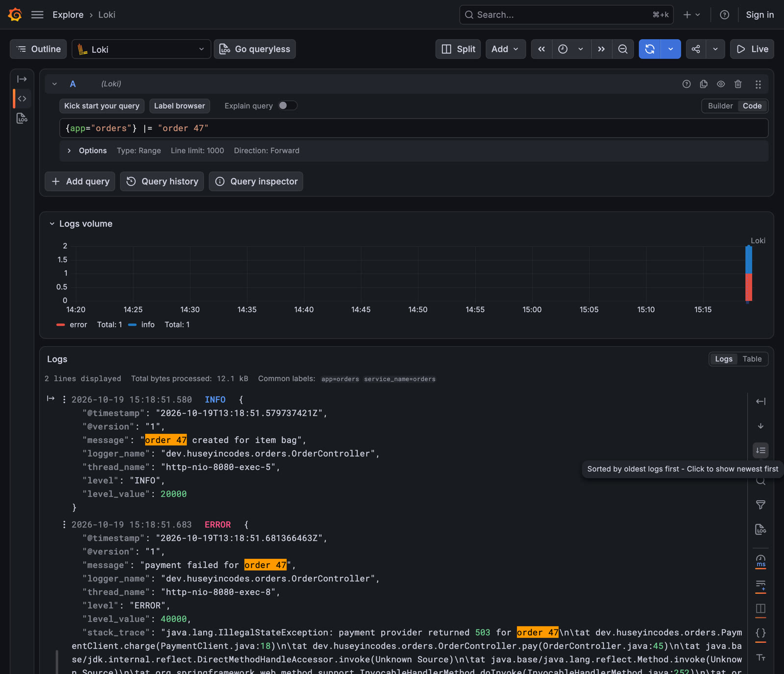The height and width of the screenshot is (674, 784).
Task: Select the Logs view tab
Action: 723,359
